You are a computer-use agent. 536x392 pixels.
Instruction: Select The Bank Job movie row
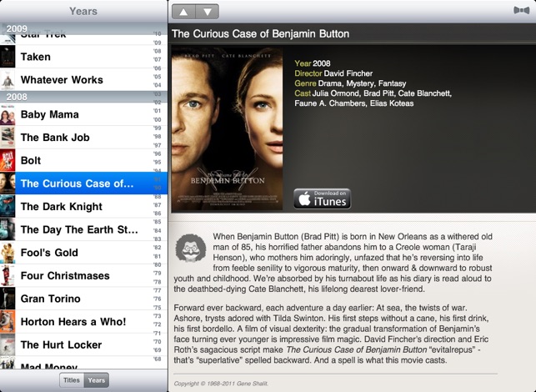[83, 137]
